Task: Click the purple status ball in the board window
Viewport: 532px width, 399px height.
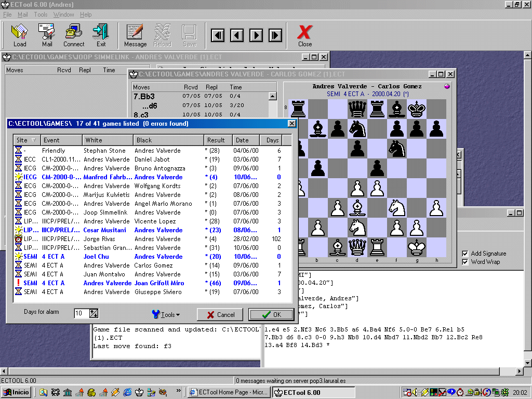Action: (x=447, y=86)
